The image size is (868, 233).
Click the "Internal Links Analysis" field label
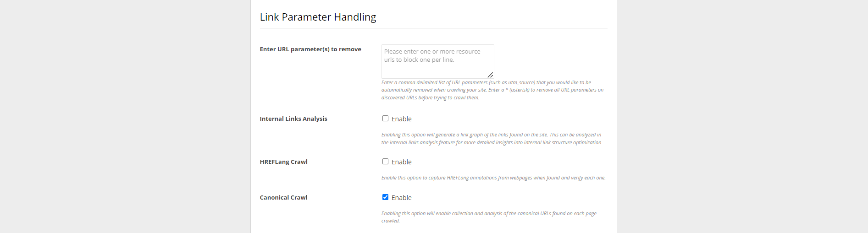(293, 119)
